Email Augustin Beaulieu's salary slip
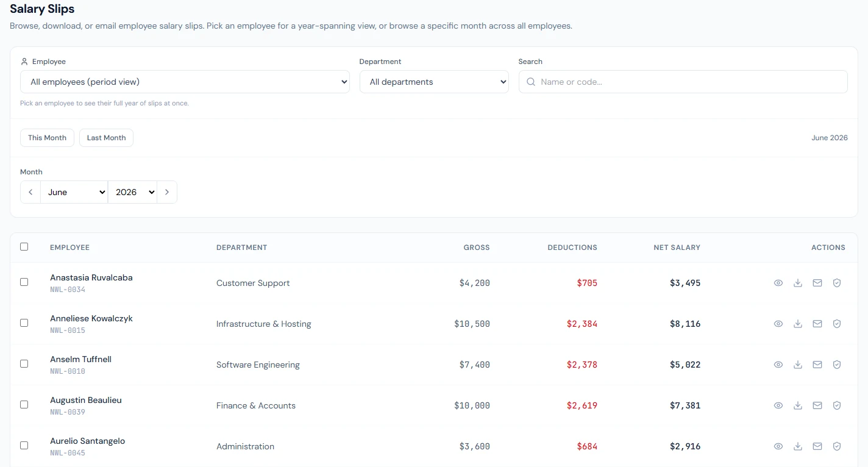868x467 pixels. tap(817, 405)
